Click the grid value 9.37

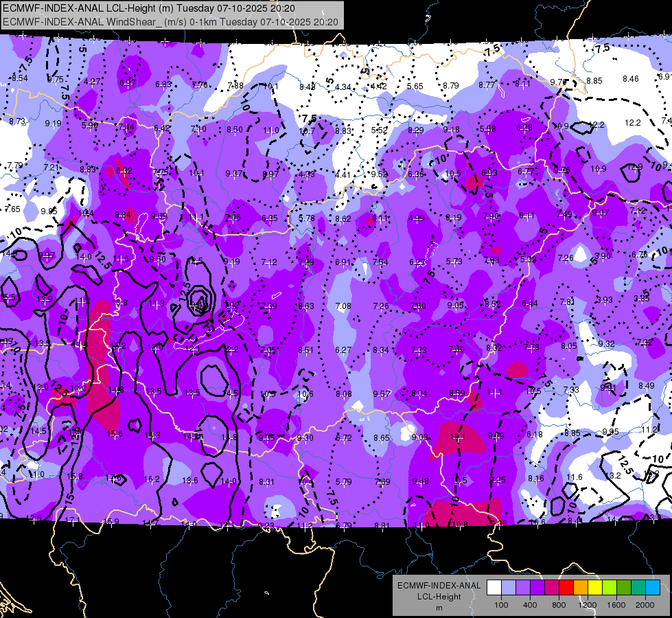click(234, 174)
